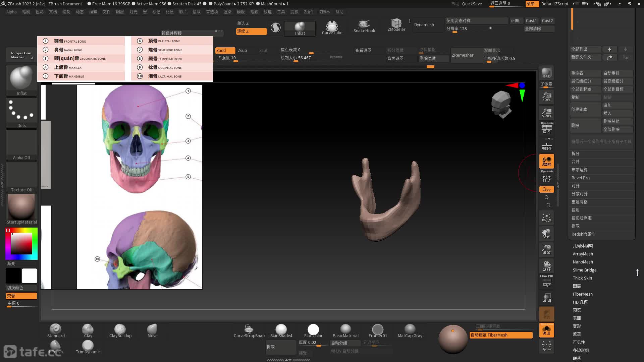644x362 pixels.
Task: Open the 工具 (Tool) menu
Action: coord(281,12)
